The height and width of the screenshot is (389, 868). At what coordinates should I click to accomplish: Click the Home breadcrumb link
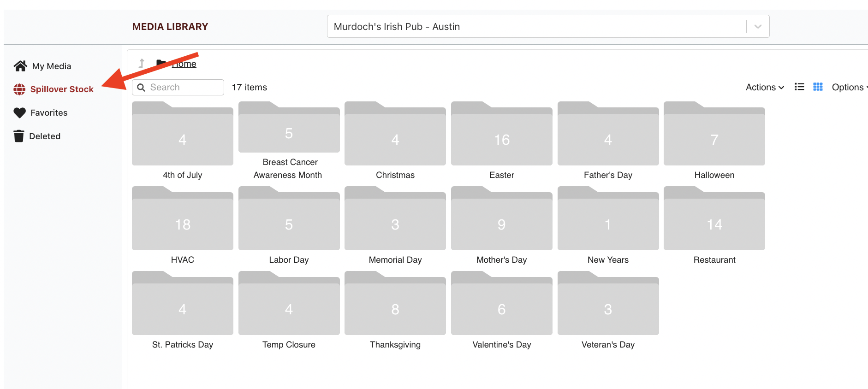tap(184, 64)
